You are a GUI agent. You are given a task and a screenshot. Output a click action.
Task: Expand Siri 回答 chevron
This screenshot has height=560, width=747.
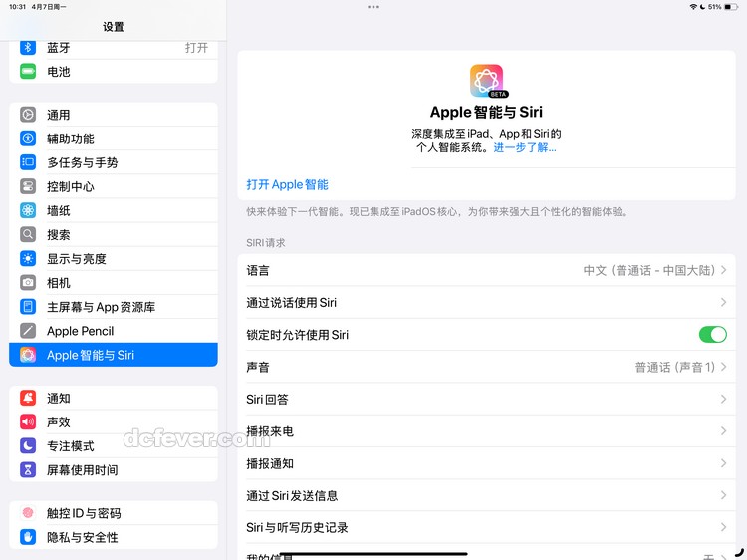point(723,399)
